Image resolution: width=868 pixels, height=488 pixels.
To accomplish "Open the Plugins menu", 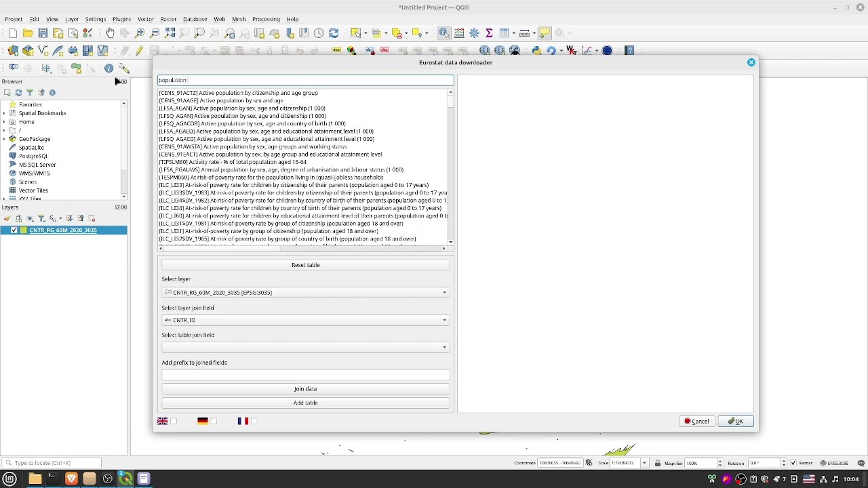I will [121, 19].
